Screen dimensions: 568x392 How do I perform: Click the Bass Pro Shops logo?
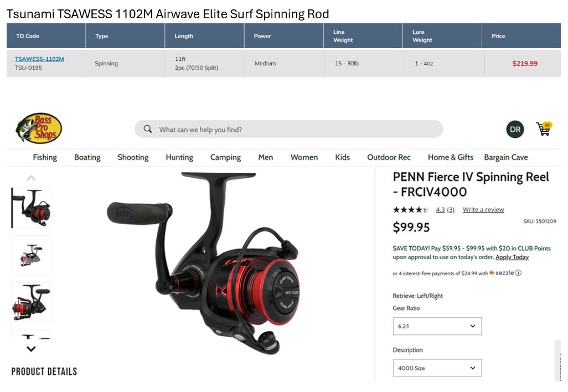point(38,128)
